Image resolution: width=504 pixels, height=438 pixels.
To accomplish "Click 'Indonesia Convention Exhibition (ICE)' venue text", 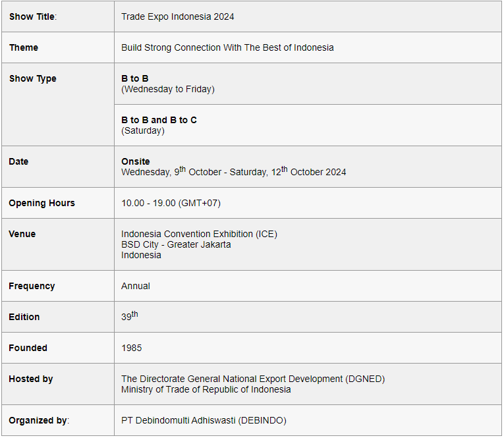I will pos(199,234).
